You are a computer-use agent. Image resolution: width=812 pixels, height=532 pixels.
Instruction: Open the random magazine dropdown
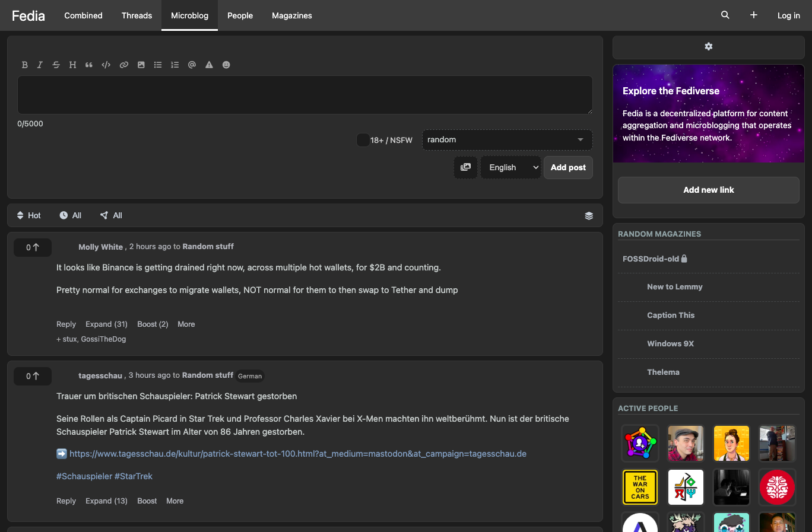(507, 140)
